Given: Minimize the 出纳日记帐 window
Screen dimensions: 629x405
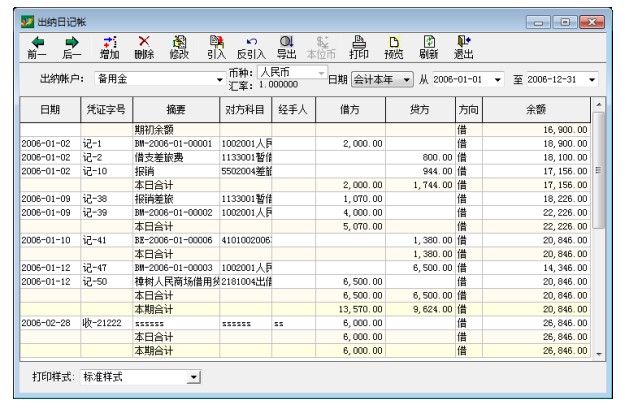Looking at the screenshot, I should pyautogui.click(x=538, y=22).
